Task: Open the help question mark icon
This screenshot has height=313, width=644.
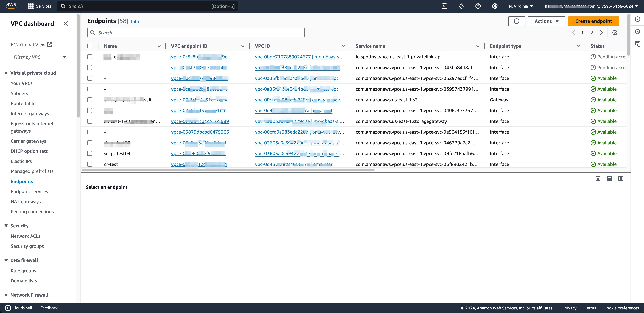Action: click(x=478, y=6)
